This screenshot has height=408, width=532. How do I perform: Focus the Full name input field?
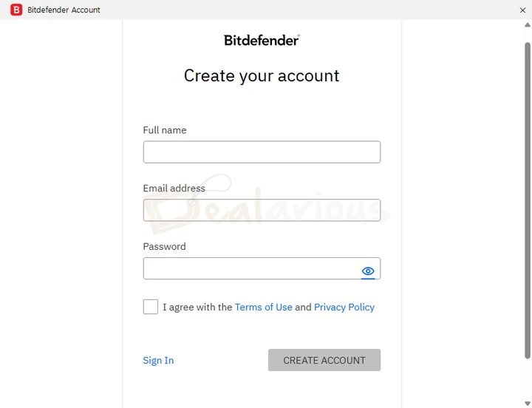[262, 152]
